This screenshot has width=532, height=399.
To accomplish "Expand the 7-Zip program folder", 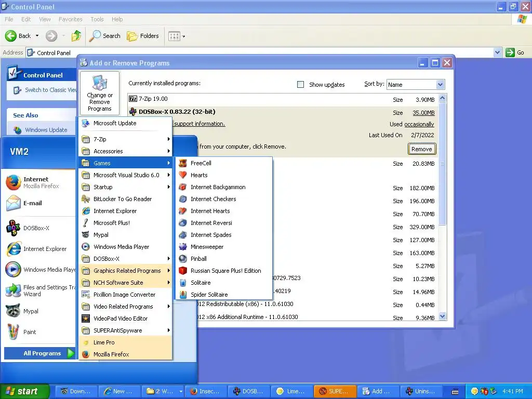I will pos(126,139).
